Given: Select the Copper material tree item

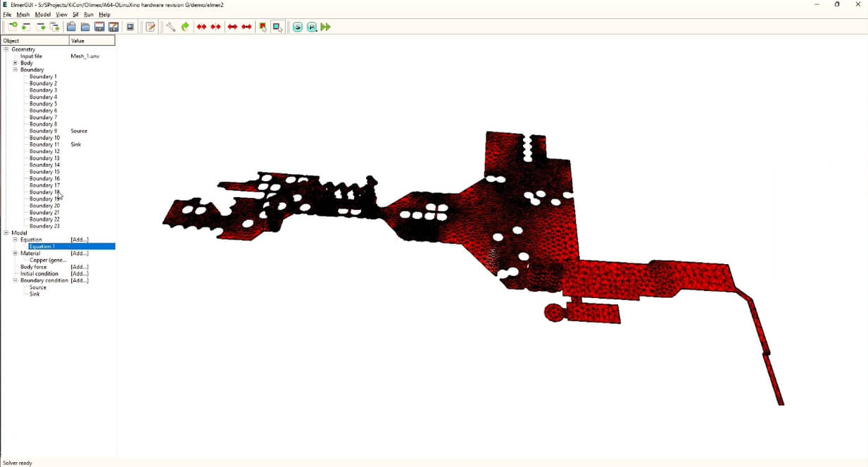Looking at the screenshot, I should point(48,261).
